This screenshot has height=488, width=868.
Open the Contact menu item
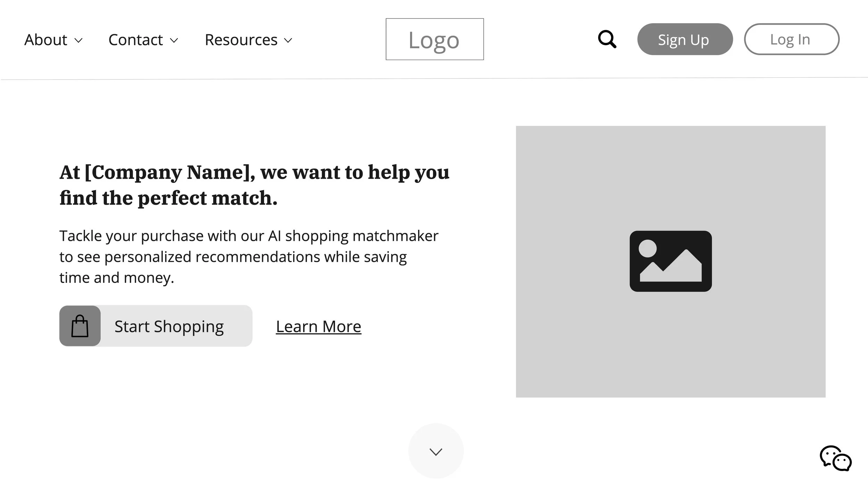click(x=135, y=40)
